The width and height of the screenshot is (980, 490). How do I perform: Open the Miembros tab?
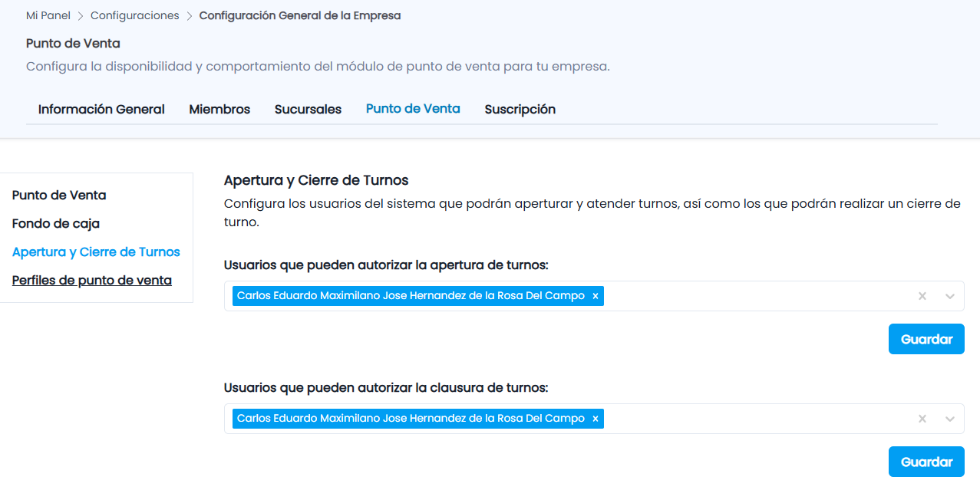(x=219, y=109)
